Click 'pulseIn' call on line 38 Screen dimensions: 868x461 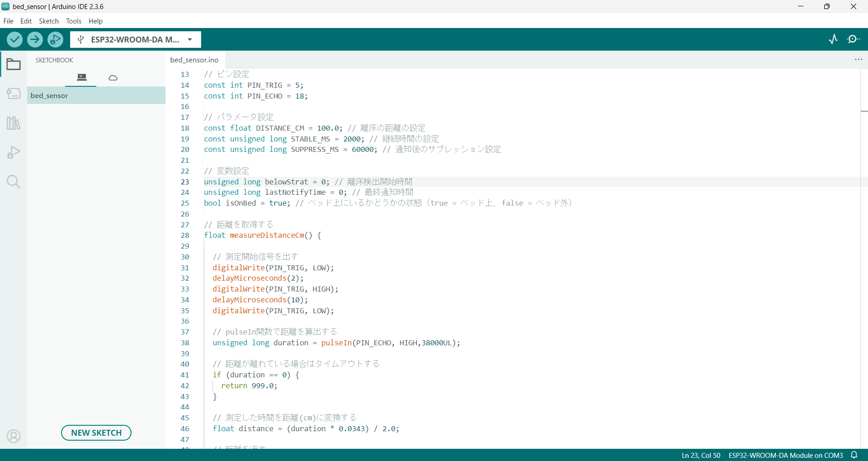click(x=336, y=343)
